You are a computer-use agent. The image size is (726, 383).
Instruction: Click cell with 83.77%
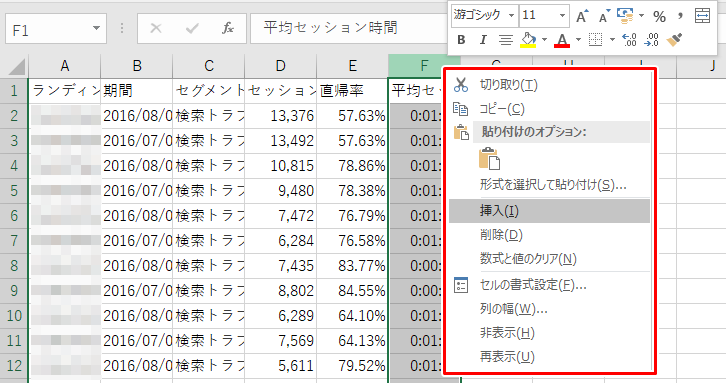point(353,266)
